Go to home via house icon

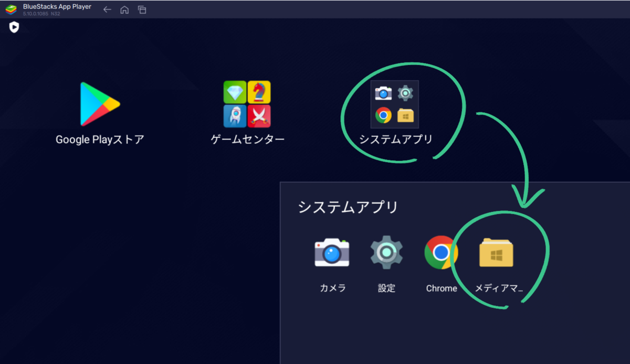pos(124,9)
